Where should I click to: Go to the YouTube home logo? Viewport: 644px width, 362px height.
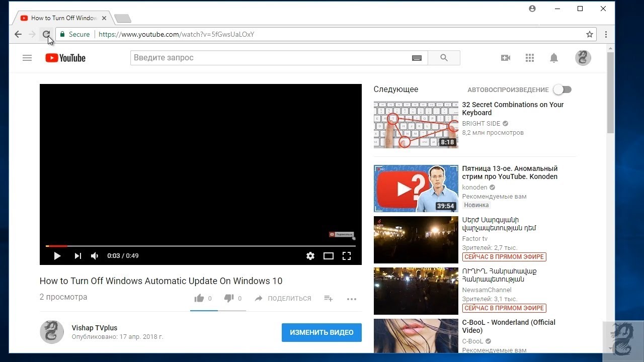tap(65, 58)
